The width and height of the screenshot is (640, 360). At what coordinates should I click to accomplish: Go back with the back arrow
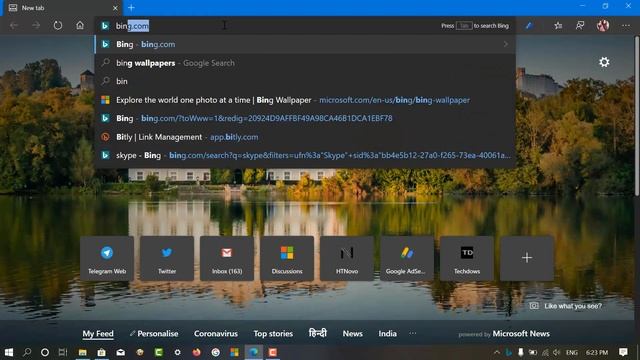(14, 26)
